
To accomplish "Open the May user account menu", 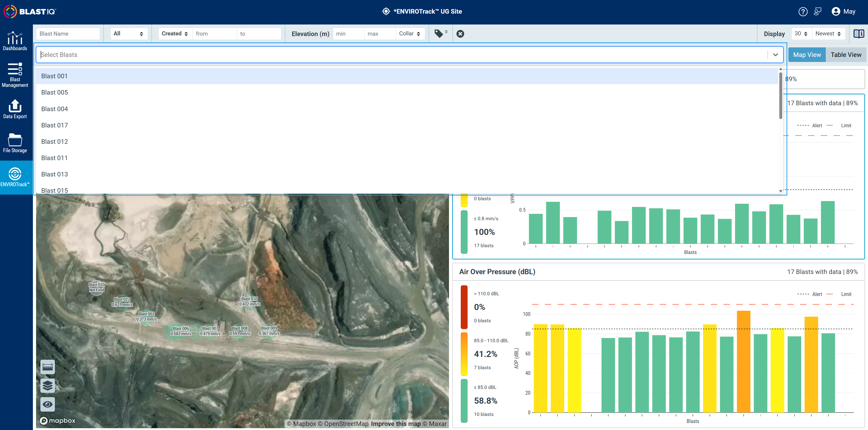I will pos(843,11).
